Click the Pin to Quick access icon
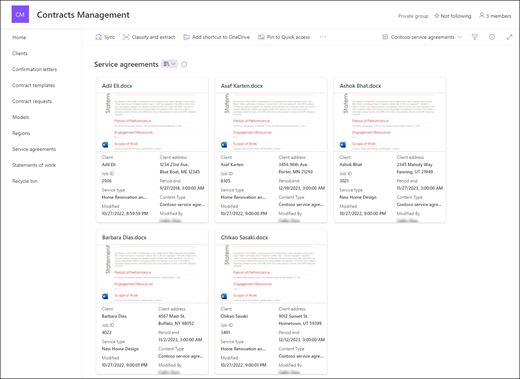Screen dimensions: 520x379 pos(261,37)
